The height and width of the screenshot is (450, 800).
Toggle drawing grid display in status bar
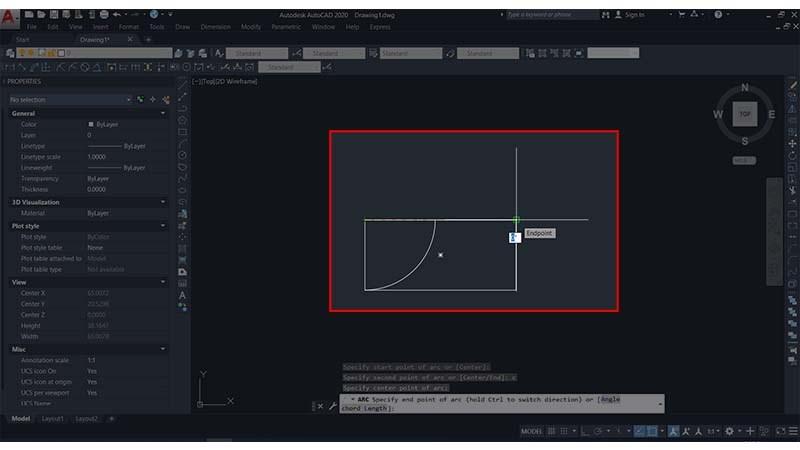click(x=552, y=431)
